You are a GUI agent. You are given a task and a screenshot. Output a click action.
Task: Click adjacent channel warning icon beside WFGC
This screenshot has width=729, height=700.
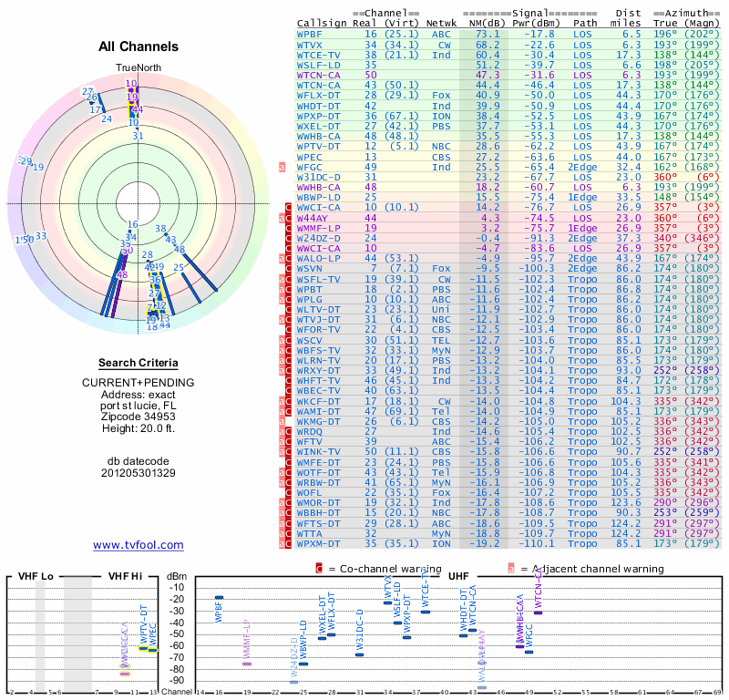[282, 168]
